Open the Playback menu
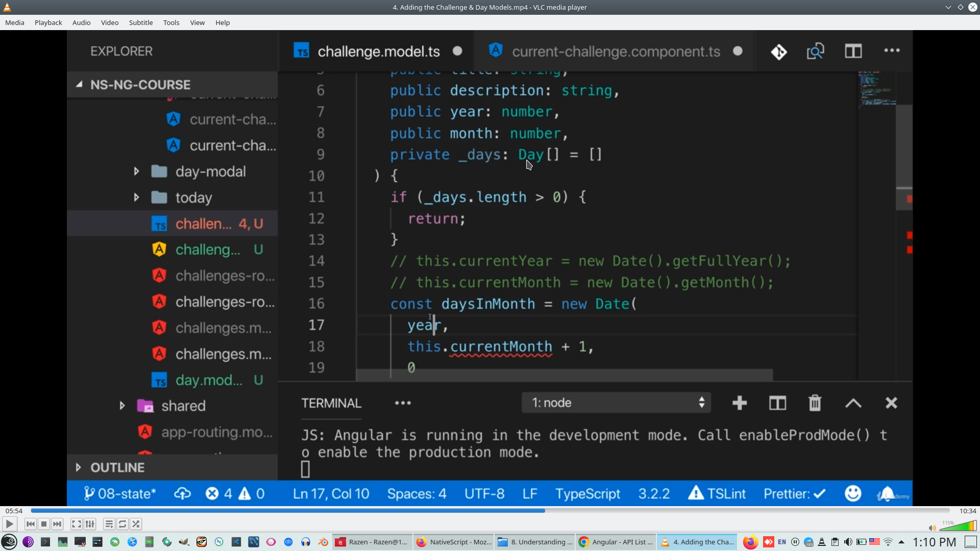Viewport: 980px width, 551px height. click(x=48, y=22)
